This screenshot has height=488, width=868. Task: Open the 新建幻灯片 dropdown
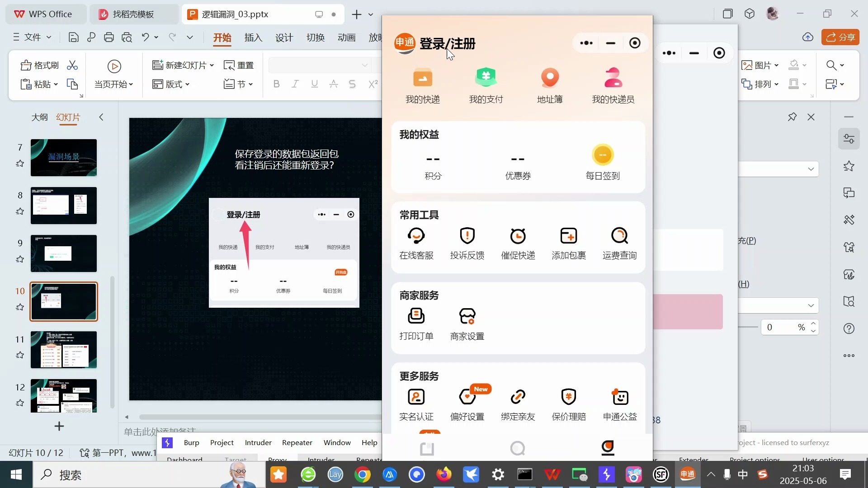(212, 66)
